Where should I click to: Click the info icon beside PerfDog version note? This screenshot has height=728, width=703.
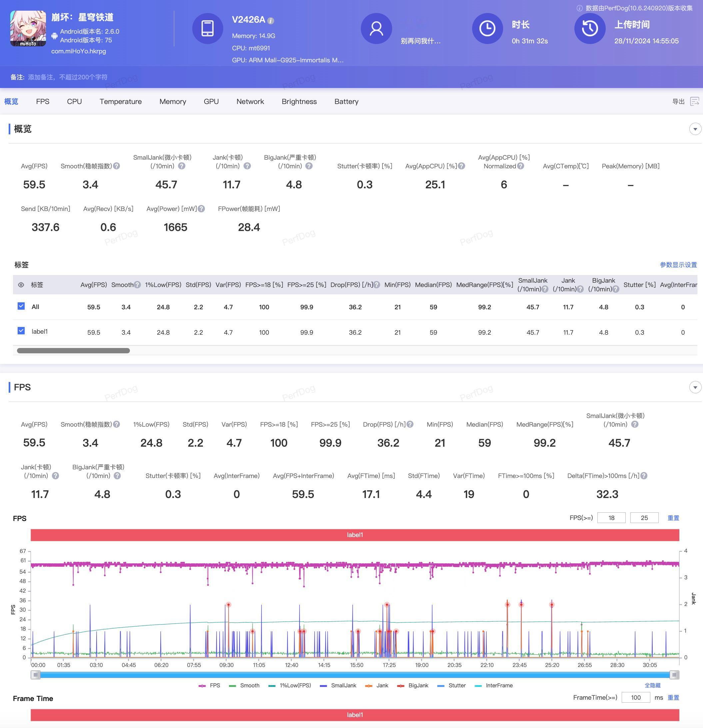[x=579, y=8]
